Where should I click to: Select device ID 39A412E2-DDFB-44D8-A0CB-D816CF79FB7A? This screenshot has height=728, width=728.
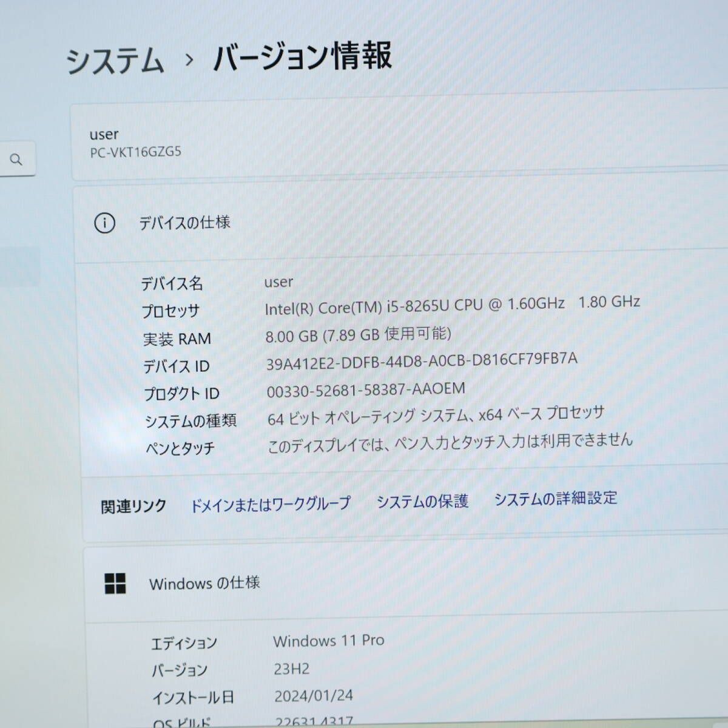(x=422, y=361)
